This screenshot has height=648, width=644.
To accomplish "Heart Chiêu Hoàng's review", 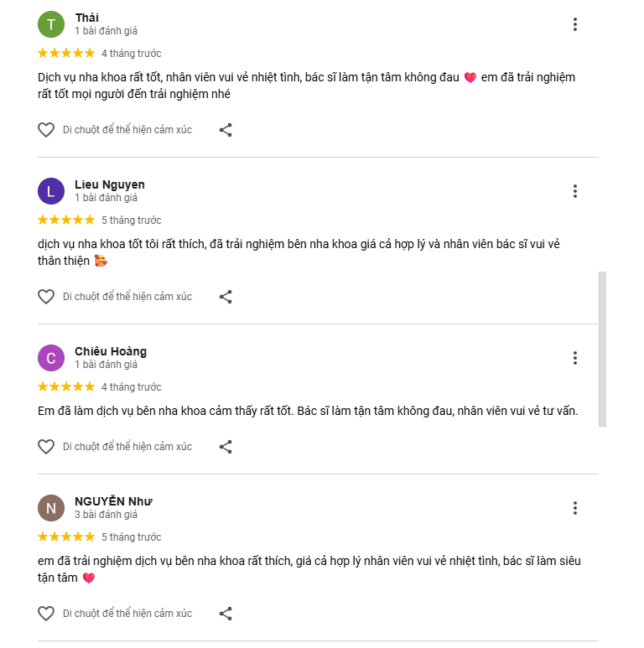I will pos(46,447).
